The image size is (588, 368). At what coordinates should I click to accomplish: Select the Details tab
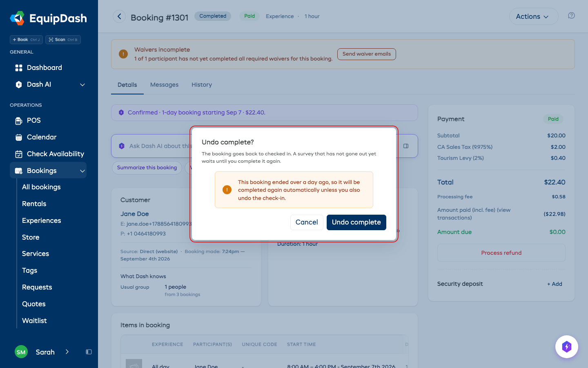pyautogui.click(x=127, y=85)
